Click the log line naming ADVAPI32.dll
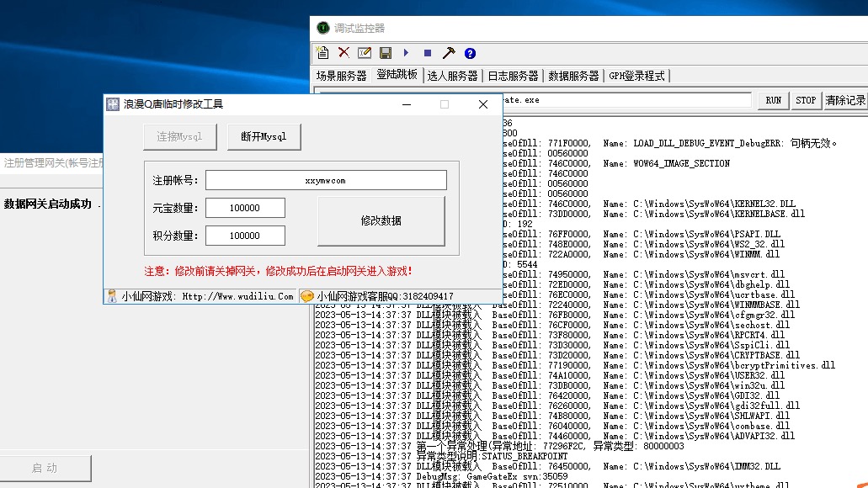Viewport: 868px width, 488px height. click(555, 436)
